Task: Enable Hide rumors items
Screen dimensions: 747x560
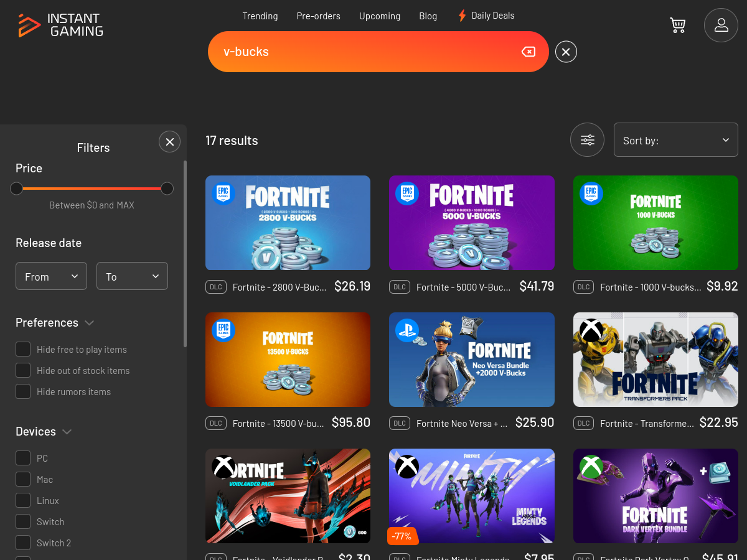Action: pyautogui.click(x=23, y=392)
